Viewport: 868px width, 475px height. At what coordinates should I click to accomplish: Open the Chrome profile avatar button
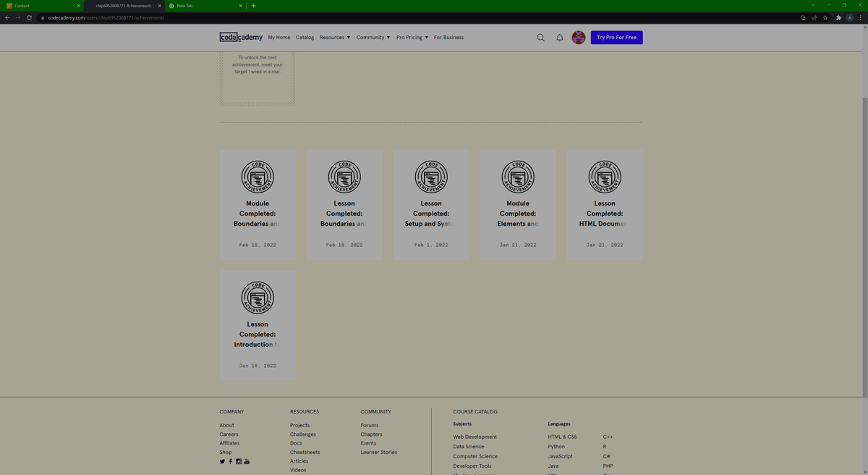850,17
